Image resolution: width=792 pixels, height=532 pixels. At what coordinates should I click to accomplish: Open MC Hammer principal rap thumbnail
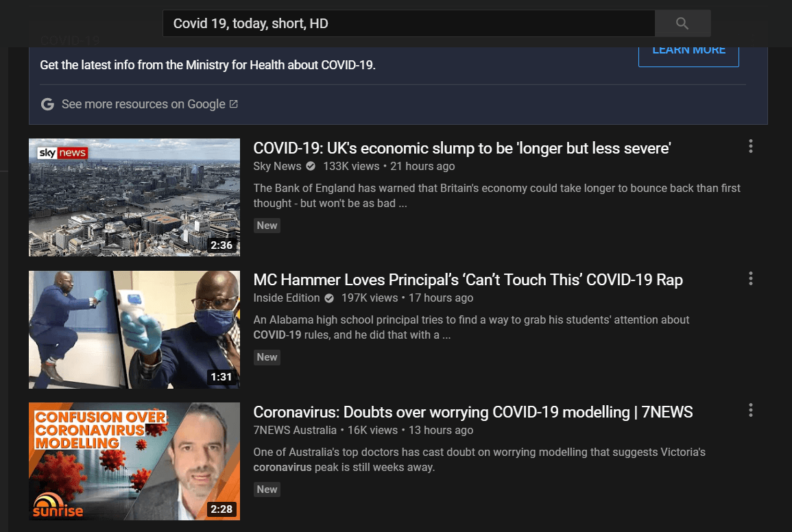[x=134, y=329]
